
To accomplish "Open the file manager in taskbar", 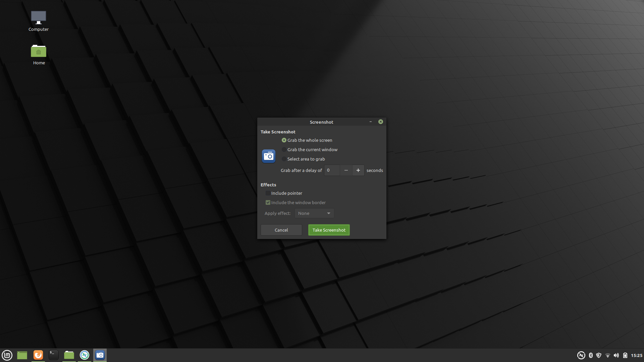I will (69, 355).
